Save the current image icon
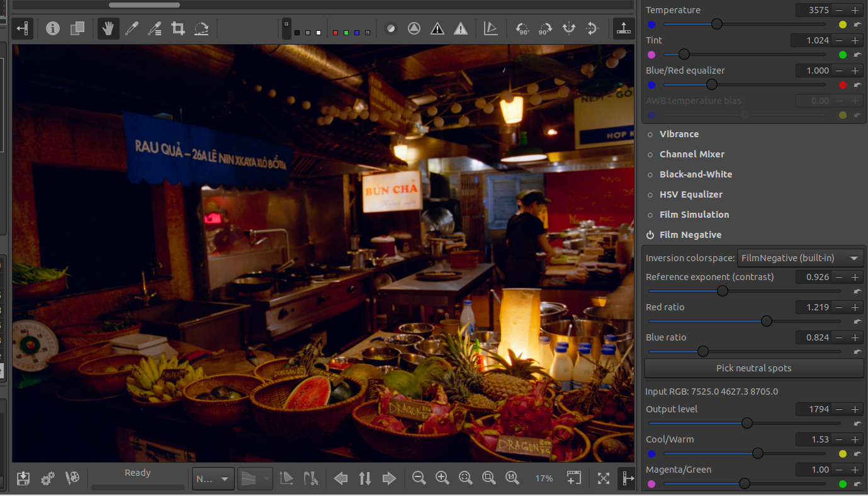Image resolution: width=868 pixels, height=496 pixels. pos(23,478)
